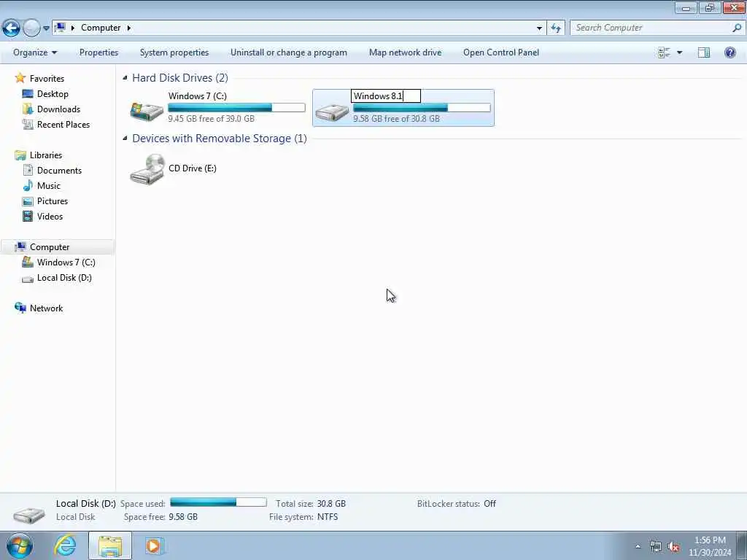The width and height of the screenshot is (747, 560).
Task: Click the drive icon in details pane
Action: 29,514
